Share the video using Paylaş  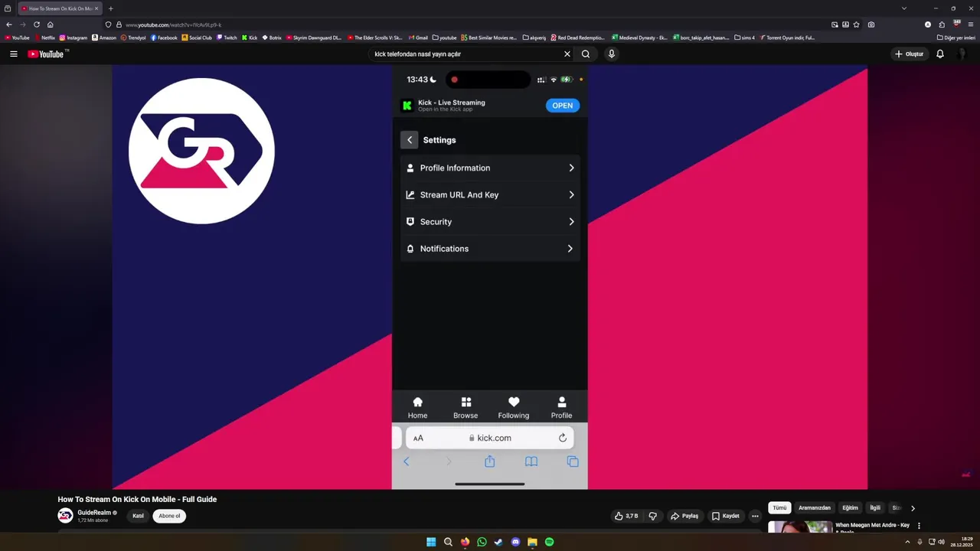pos(684,516)
